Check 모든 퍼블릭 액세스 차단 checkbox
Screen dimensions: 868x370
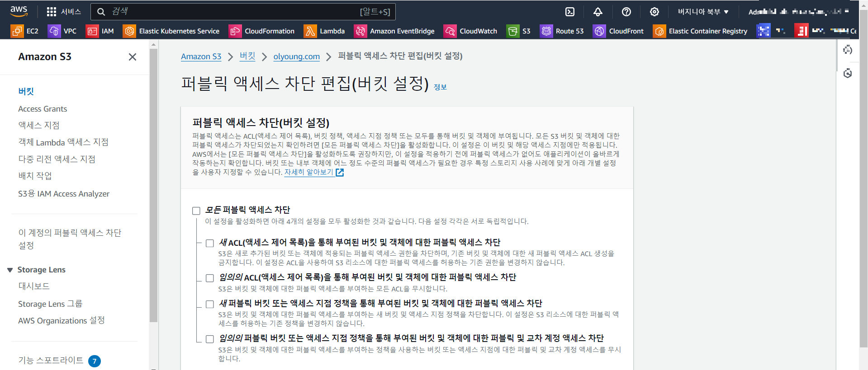tap(196, 211)
